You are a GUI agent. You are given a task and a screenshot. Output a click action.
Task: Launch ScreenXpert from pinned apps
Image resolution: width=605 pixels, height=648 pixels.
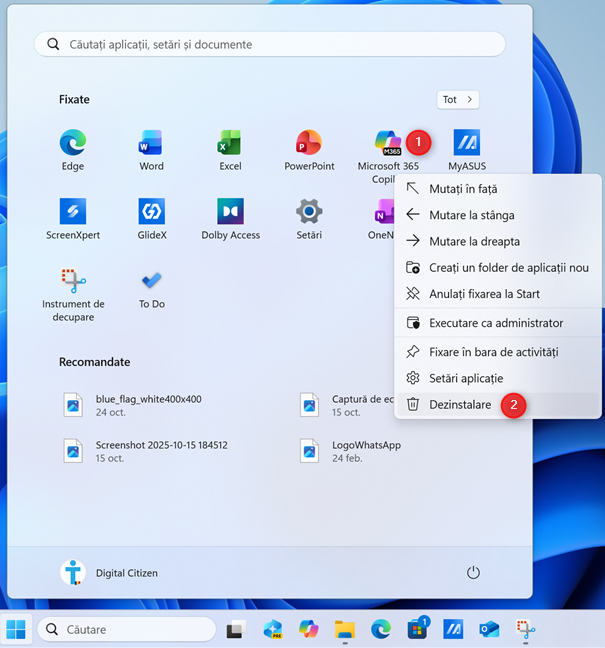[x=73, y=219]
